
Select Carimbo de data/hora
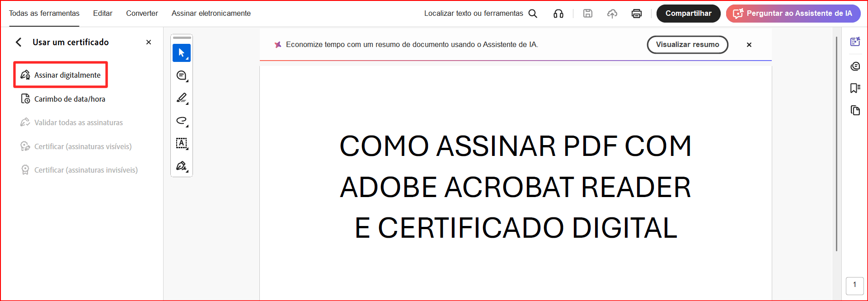tap(63, 99)
